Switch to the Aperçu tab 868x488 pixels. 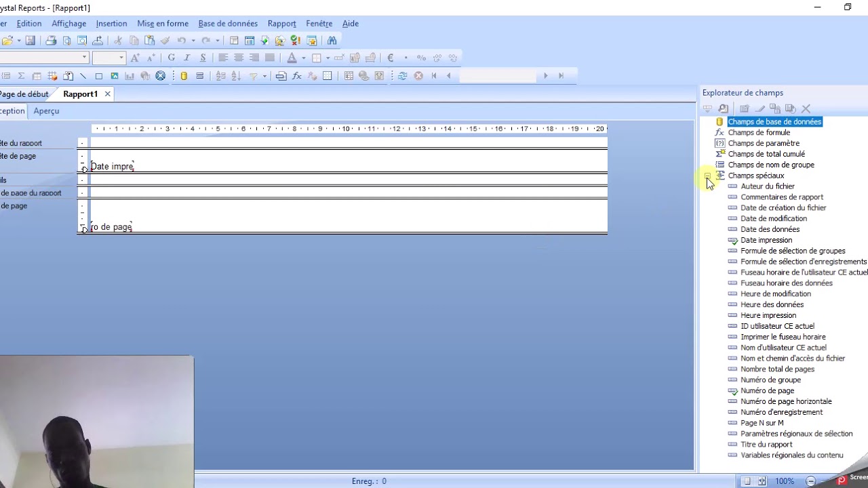tap(46, 110)
